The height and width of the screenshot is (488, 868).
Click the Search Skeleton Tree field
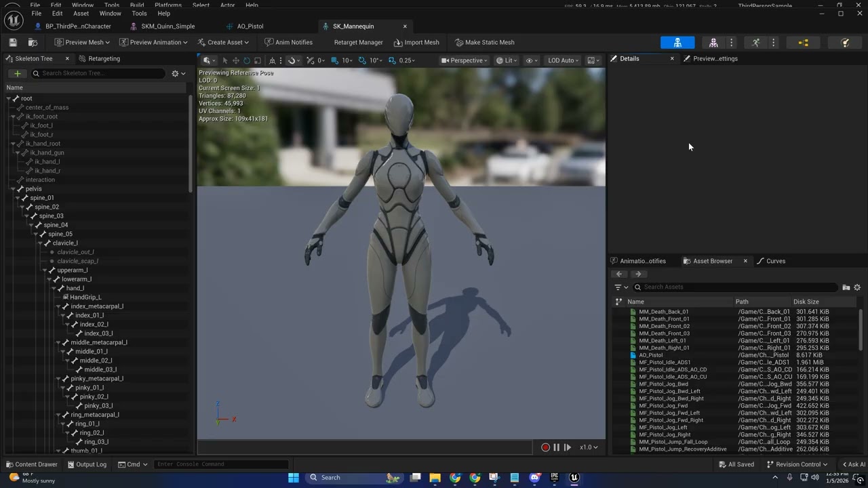pyautogui.click(x=98, y=73)
